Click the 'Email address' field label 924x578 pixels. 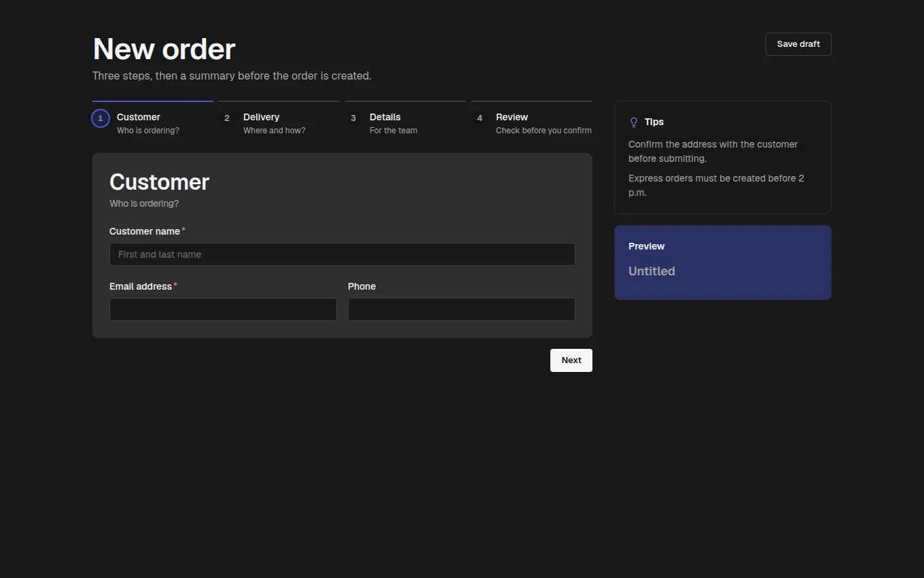[141, 286]
